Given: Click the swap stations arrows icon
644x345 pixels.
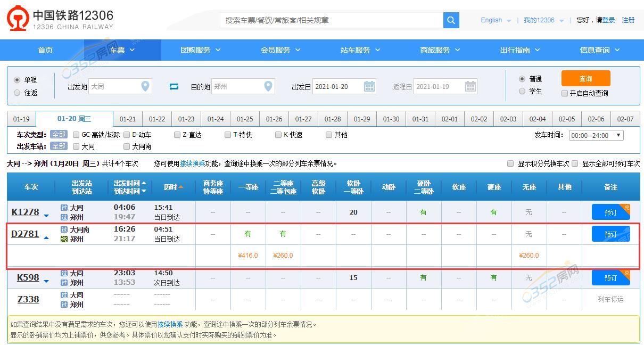Looking at the screenshot, I should tap(174, 86).
